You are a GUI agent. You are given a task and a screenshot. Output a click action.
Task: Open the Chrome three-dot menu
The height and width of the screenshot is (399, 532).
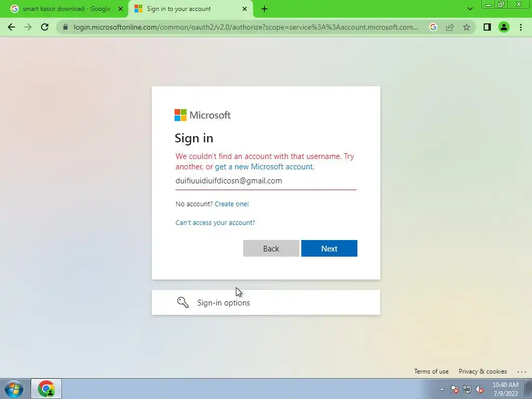point(521,27)
